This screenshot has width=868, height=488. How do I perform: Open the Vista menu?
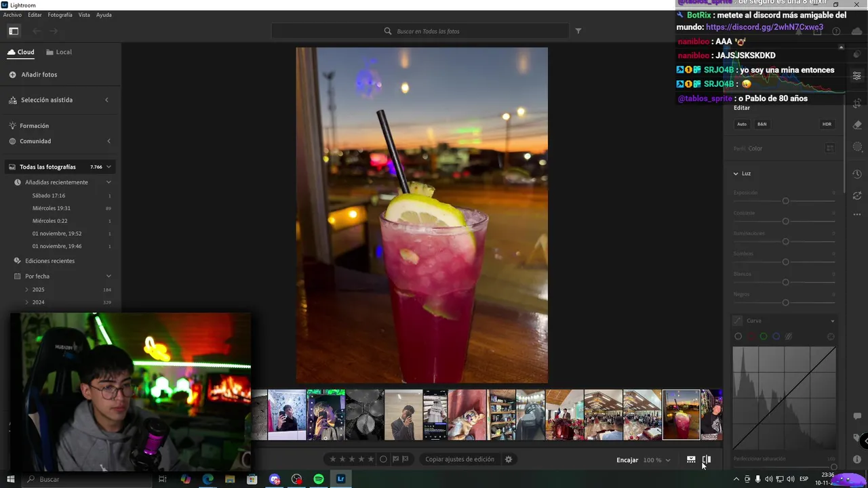tap(84, 14)
